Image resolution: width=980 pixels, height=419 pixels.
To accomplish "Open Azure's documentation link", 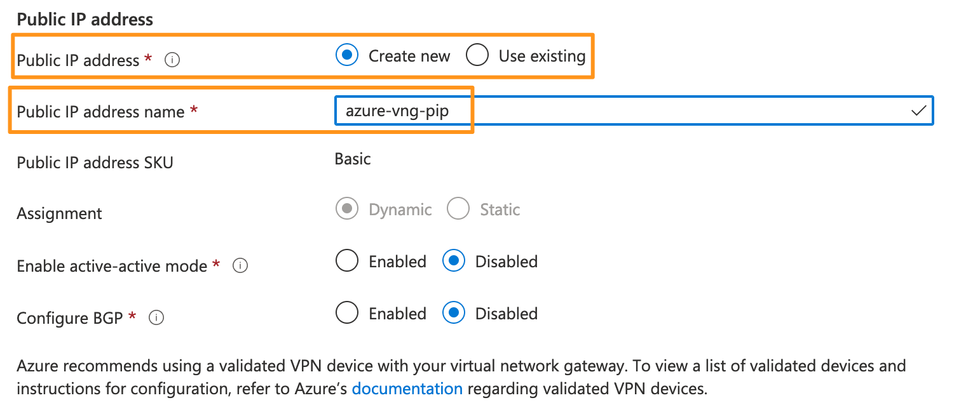I will click(407, 389).
